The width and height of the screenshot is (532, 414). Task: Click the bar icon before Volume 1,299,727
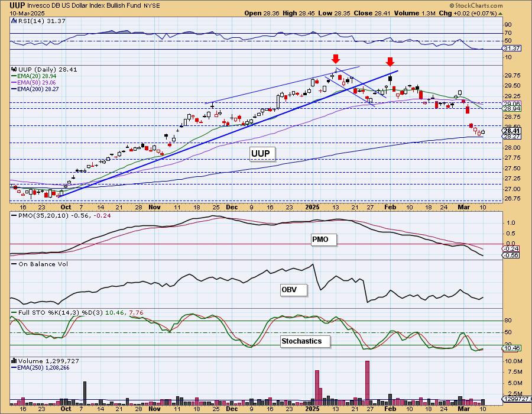tap(14, 361)
